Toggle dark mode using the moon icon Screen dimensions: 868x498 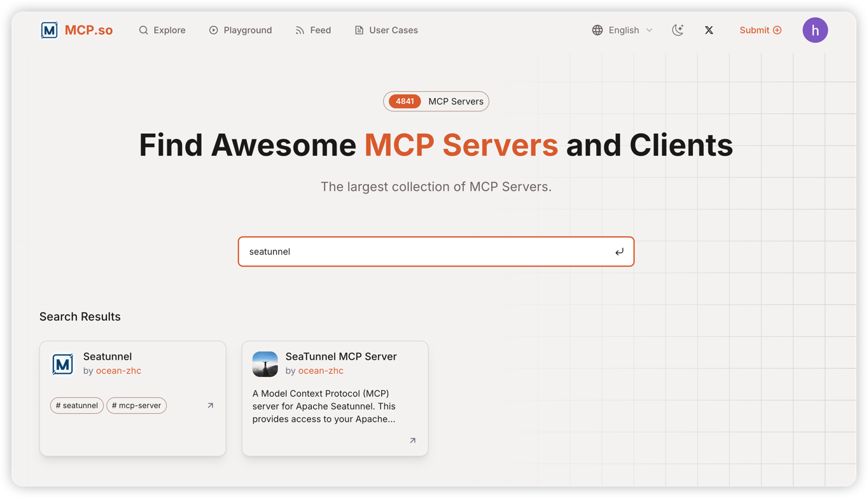tap(678, 30)
